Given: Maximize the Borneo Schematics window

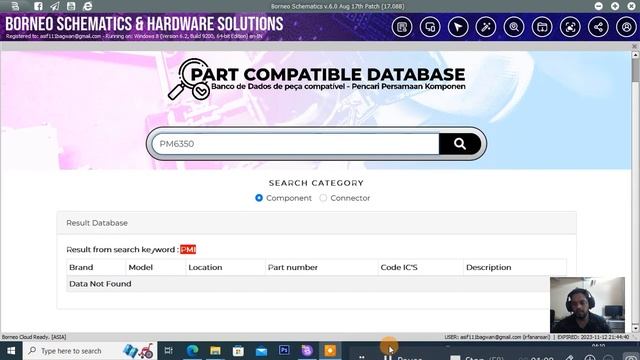Looking at the screenshot, I should click(x=615, y=6).
